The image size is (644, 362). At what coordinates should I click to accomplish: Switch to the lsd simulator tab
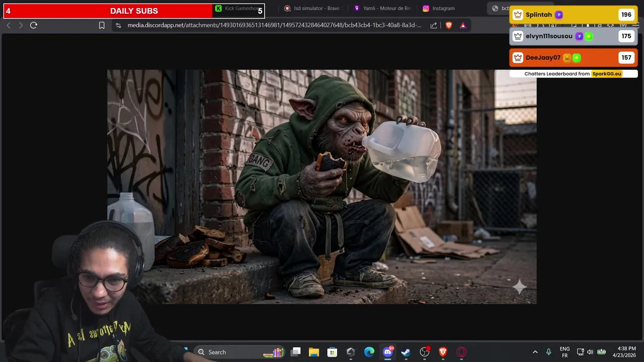[x=313, y=9]
